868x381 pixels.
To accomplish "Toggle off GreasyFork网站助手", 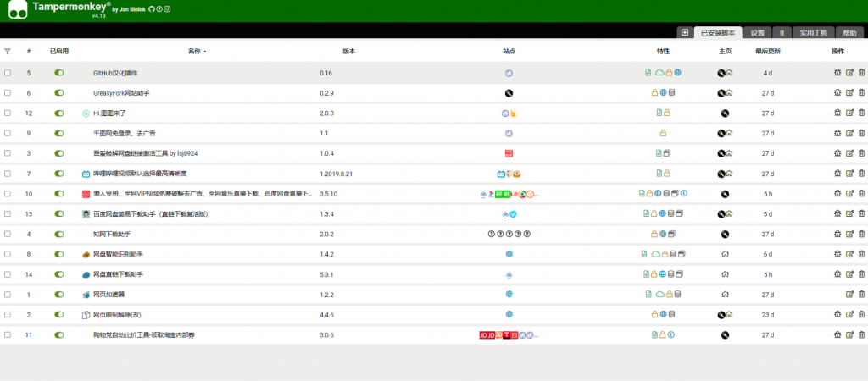I will [58, 93].
